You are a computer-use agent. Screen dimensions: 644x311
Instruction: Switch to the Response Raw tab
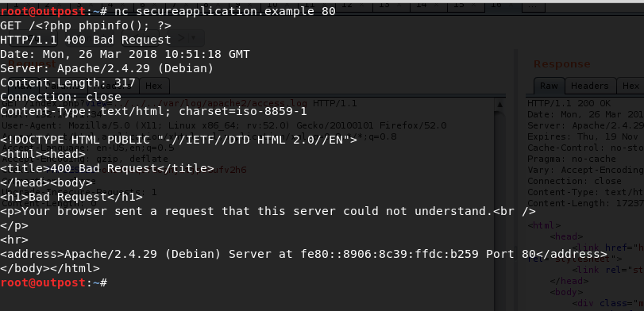[549, 86]
